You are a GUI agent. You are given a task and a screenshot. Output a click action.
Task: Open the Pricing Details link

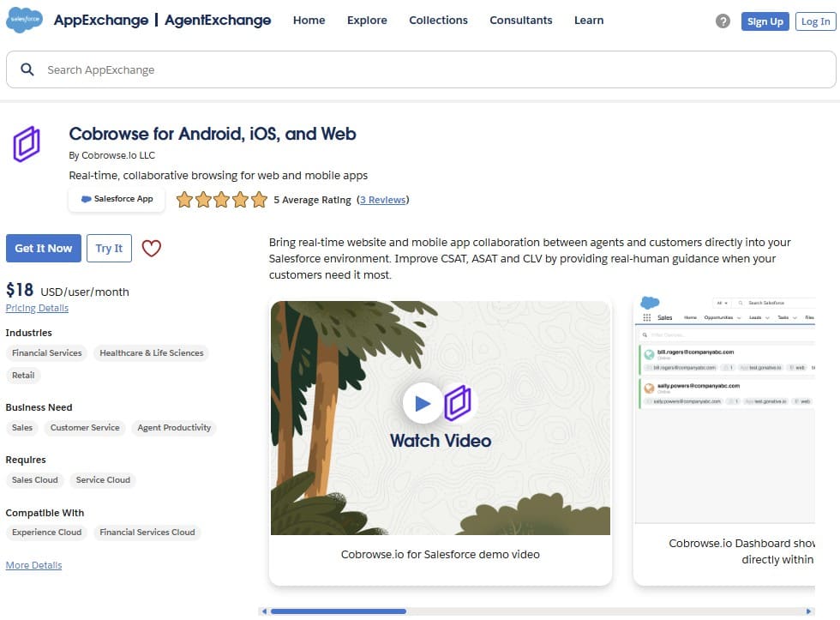[x=37, y=308]
